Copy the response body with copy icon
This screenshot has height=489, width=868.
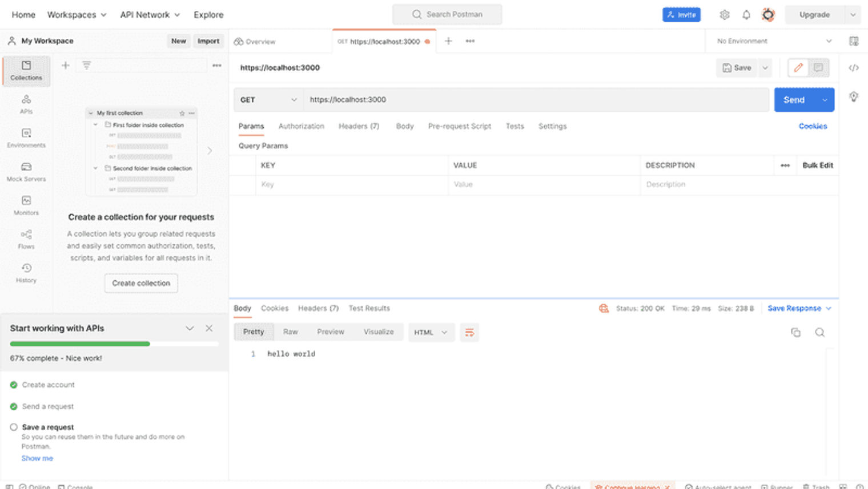tap(795, 332)
